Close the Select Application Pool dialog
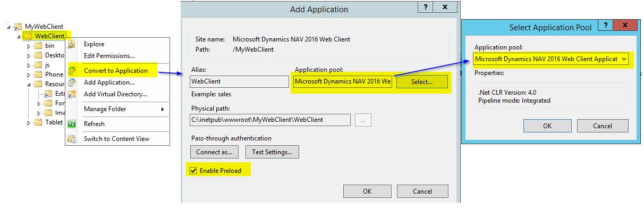This screenshot has height=216, width=644. [625, 24]
